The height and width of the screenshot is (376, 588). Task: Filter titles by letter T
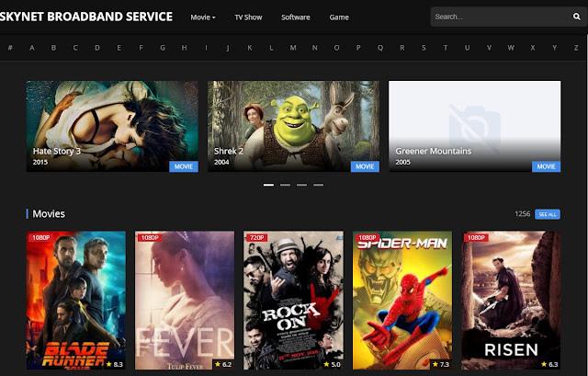pos(446,48)
